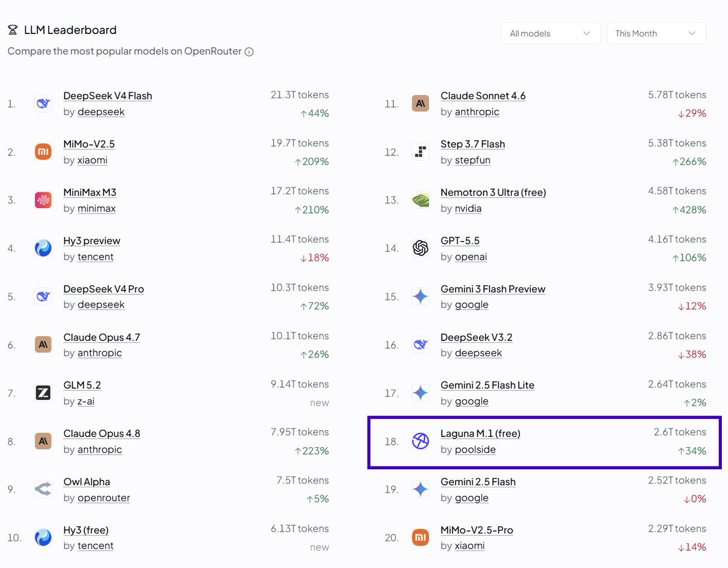Visit the tencent link under Hy3 preview
Screen dimensions: 728x568
(95, 257)
